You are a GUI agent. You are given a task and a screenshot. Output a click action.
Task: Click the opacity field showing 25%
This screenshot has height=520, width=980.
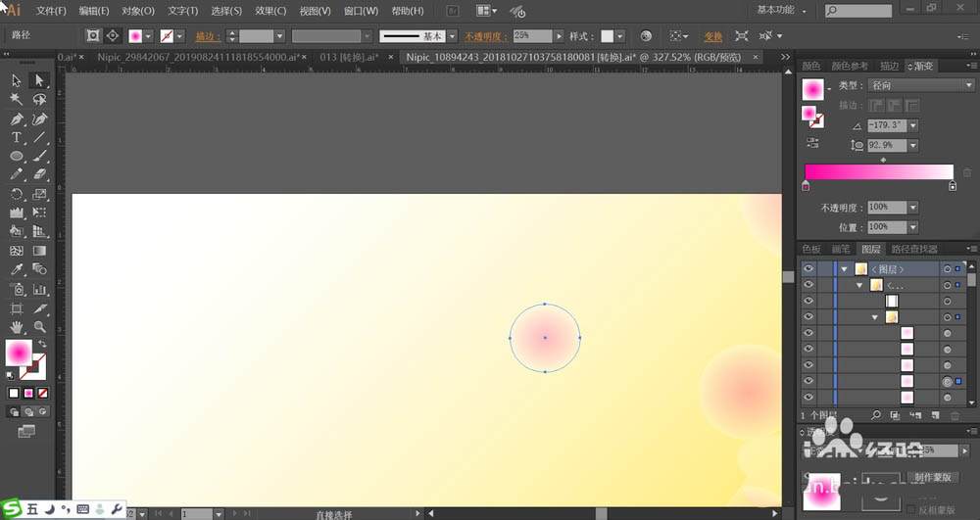(532, 36)
